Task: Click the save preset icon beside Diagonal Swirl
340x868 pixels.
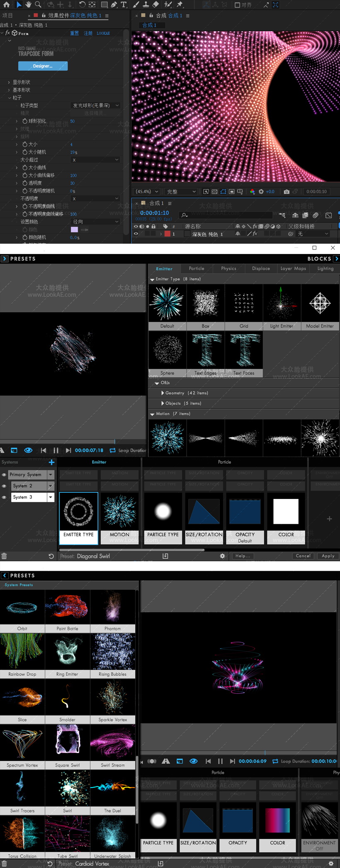Action: [165, 556]
